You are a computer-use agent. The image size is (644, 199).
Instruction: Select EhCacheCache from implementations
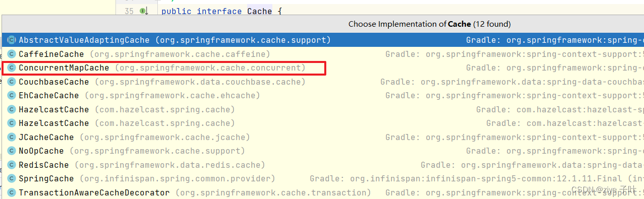323,95
